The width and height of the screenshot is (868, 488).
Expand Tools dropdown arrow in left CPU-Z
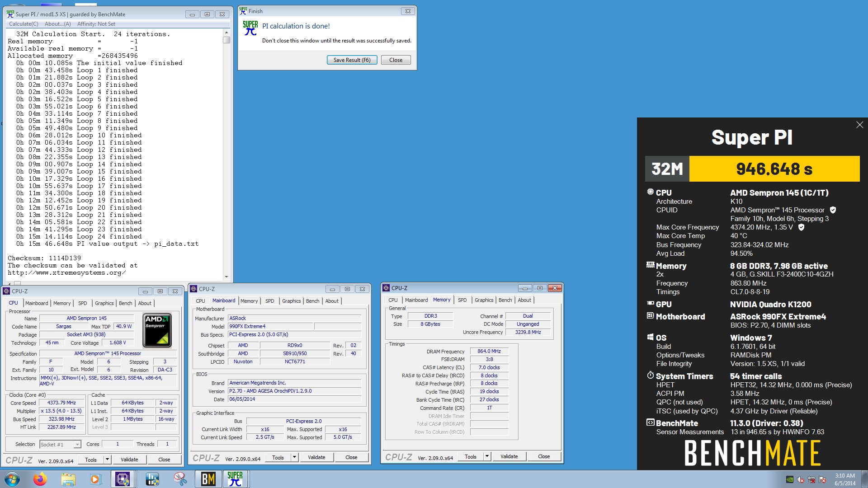pyautogui.click(x=107, y=460)
